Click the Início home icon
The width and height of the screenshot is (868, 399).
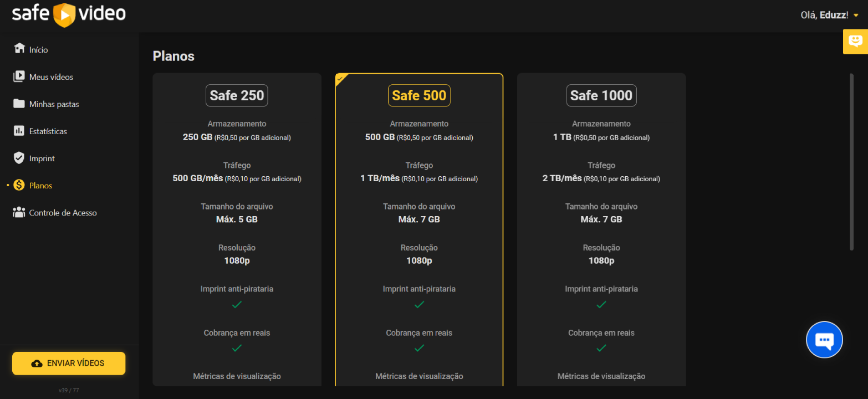[x=19, y=49]
